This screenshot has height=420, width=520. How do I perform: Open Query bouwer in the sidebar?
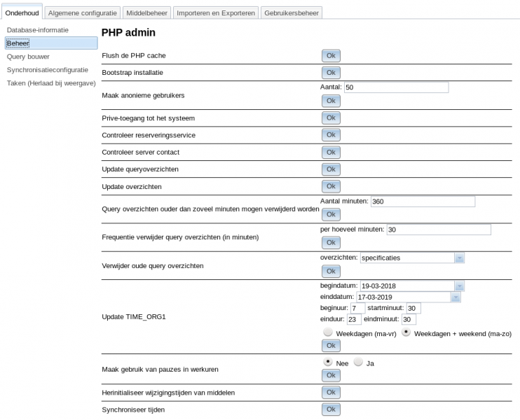28,57
